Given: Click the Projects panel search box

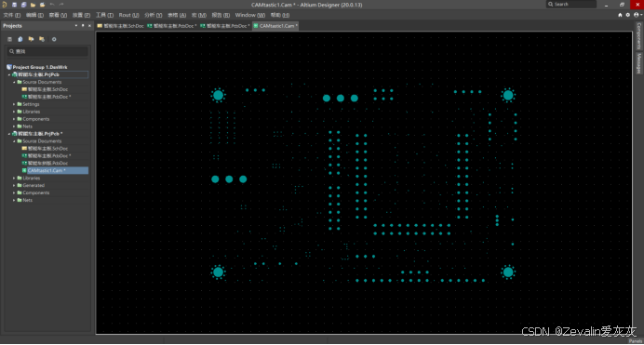Looking at the screenshot, I should 47,51.
